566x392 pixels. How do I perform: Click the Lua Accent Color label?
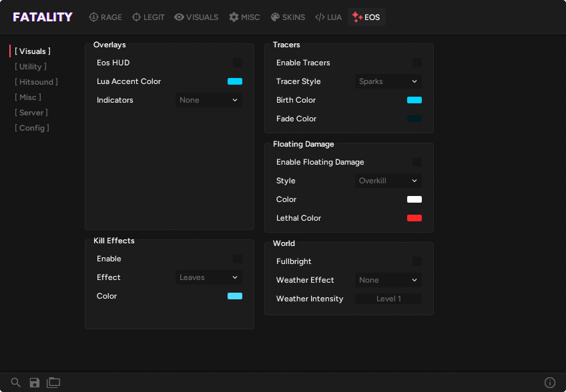tap(129, 81)
